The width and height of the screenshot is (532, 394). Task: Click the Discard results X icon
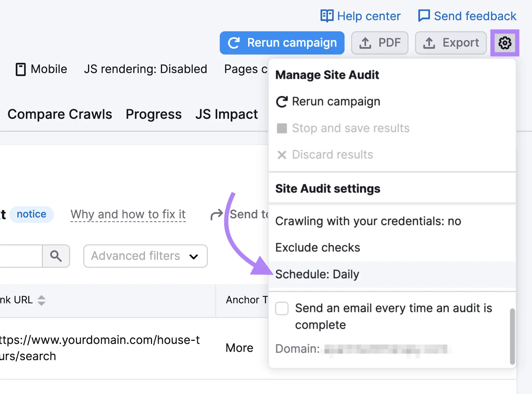tap(282, 154)
